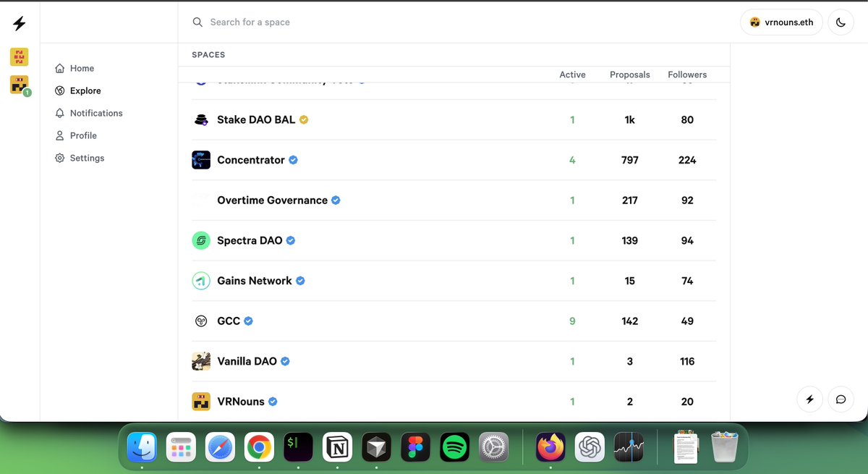Viewport: 868px width, 474px height.
Task: Click the verified checkmark beside GCC
Action: tap(247, 321)
